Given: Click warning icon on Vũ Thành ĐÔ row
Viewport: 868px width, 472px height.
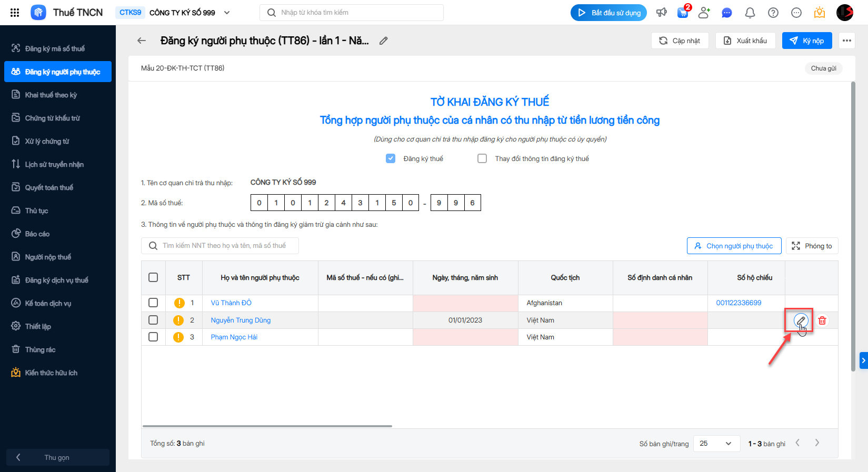Looking at the screenshot, I should [x=179, y=303].
